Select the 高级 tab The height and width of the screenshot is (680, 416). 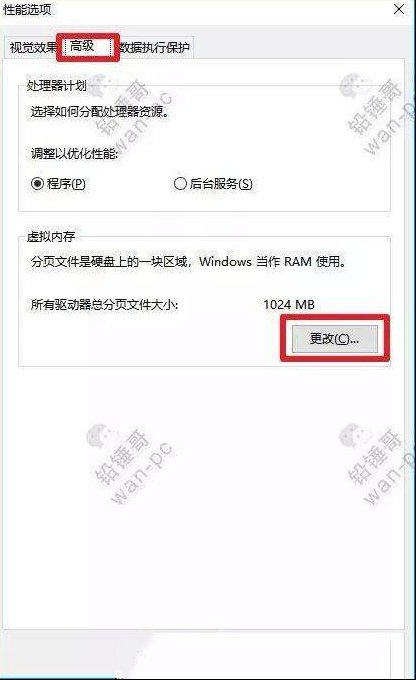[87, 46]
